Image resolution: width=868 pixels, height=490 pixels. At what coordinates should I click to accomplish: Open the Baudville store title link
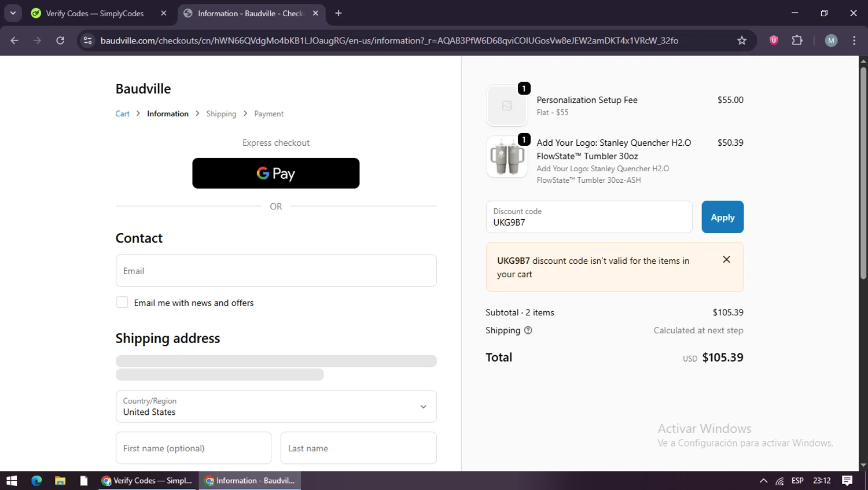click(x=143, y=89)
